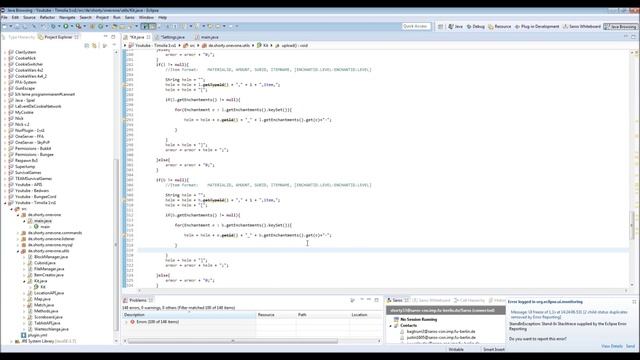Screen dimensions: 640x360
Task: Click No Session Running entry
Action: [x=418, y=320]
